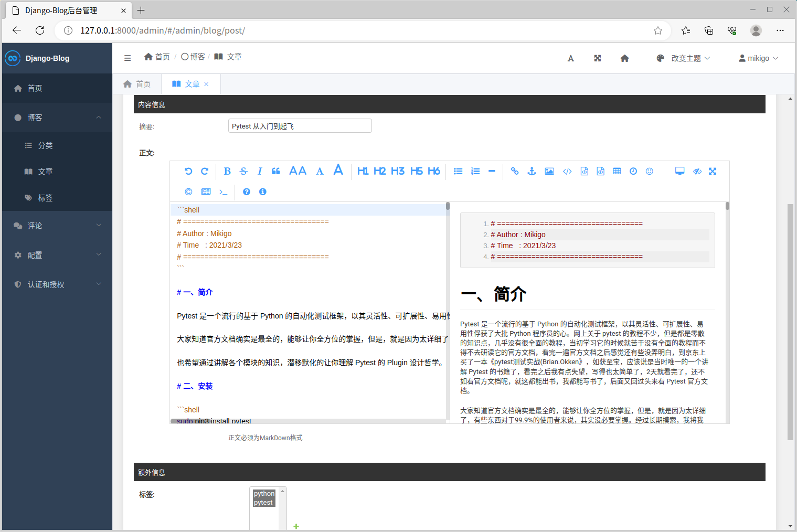This screenshot has height=532, width=797.
Task: Click the large A capitalize icon
Action: click(338, 170)
